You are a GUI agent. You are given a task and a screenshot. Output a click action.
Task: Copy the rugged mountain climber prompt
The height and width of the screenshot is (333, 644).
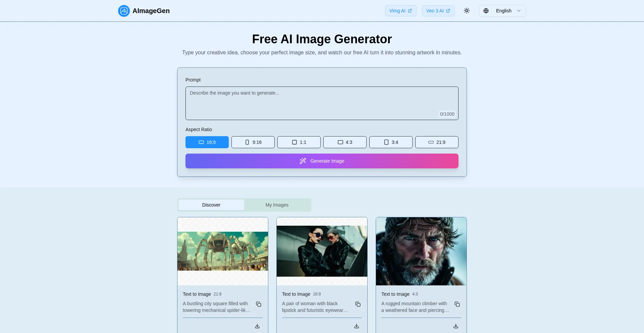click(457, 304)
